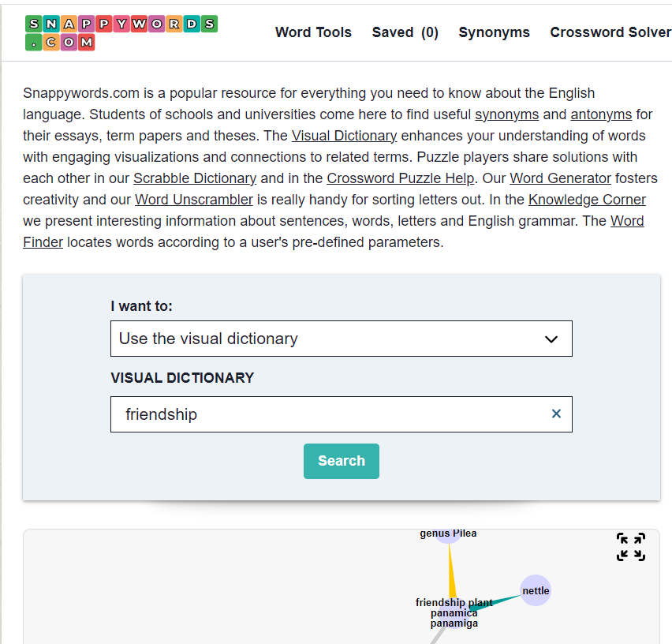Open the Saved (0) menu item

[405, 32]
